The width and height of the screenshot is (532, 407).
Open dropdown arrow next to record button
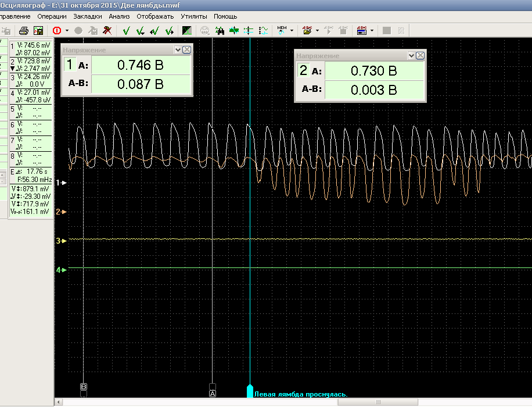67,30
